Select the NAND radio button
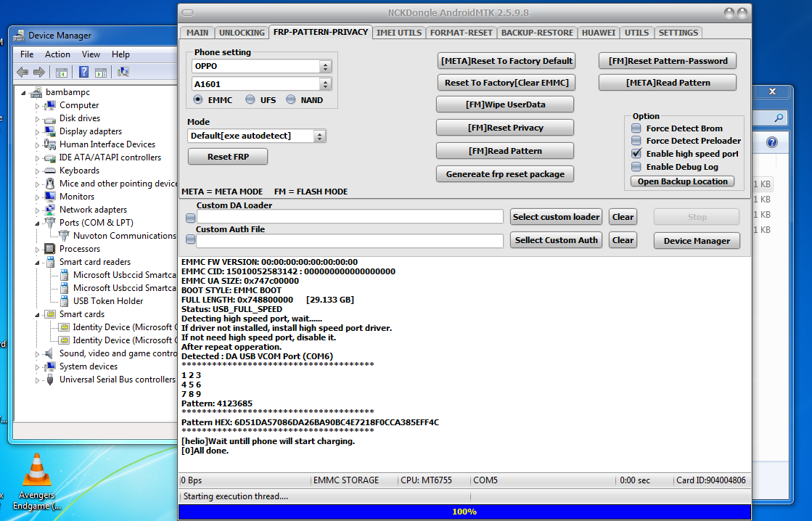Screen dimensions: 812x521 [290, 99]
